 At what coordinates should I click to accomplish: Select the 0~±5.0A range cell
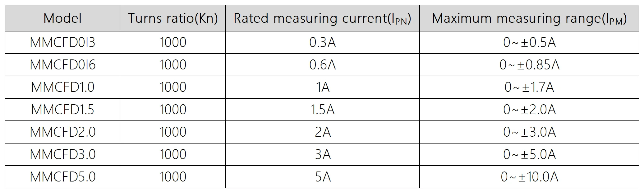click(x=529, y=154)
